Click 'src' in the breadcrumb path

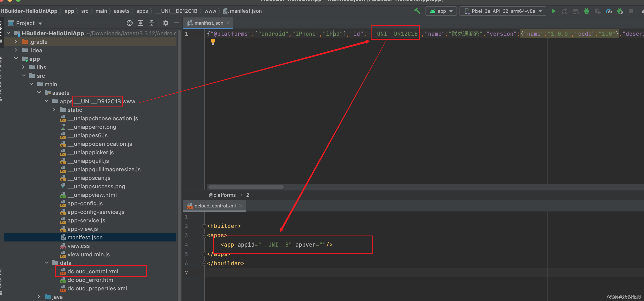click(85, 11)
